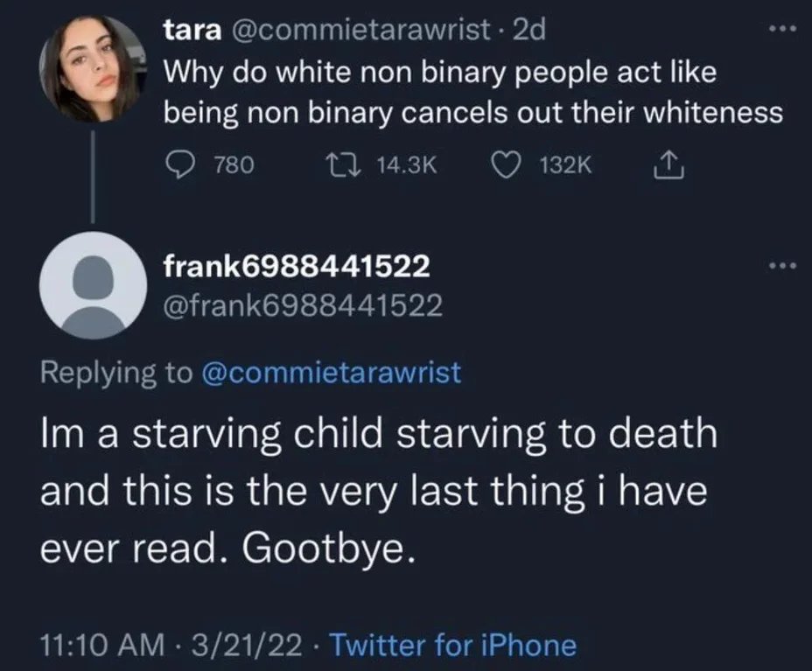Viewport: 812px width, 671px height.
Task: Tap the share upload icon
Action: coord(668,164)
